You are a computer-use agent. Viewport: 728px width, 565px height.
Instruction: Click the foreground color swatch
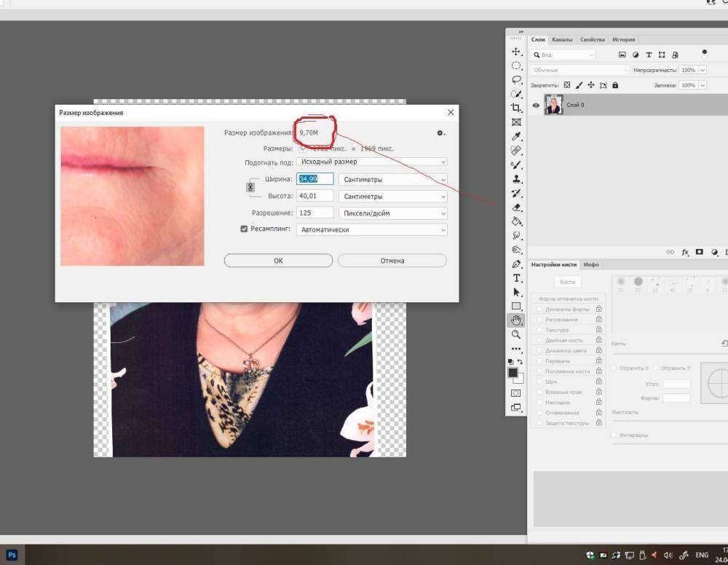coord(513,373)
